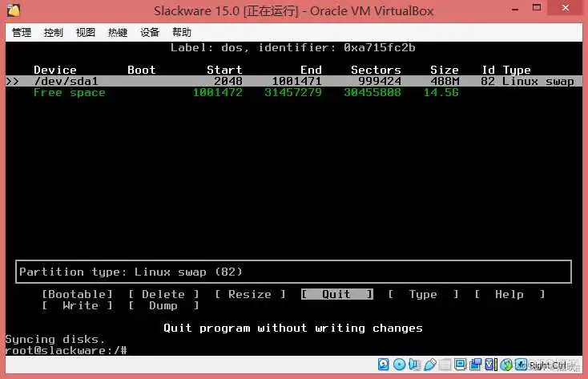Click the 1001471 end sector value

tap(296, 81)
